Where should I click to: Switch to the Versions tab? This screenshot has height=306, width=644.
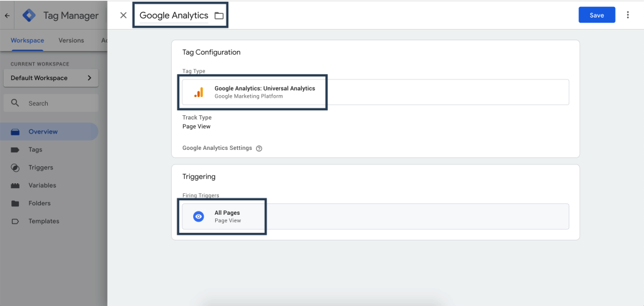(71, 40)
